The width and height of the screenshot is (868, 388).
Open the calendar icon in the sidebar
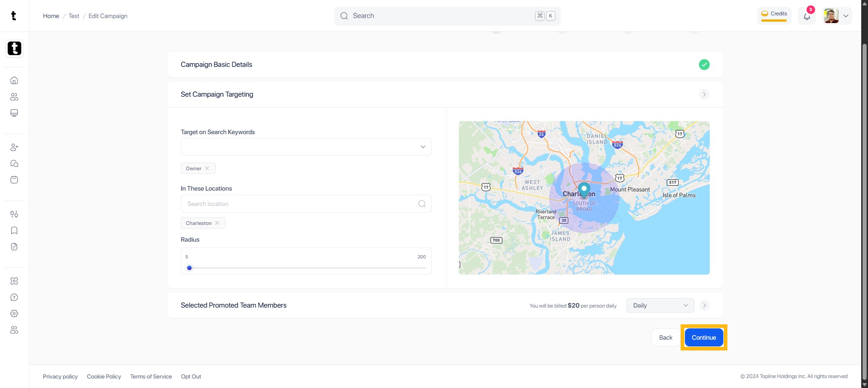click(x=14, y=180)
